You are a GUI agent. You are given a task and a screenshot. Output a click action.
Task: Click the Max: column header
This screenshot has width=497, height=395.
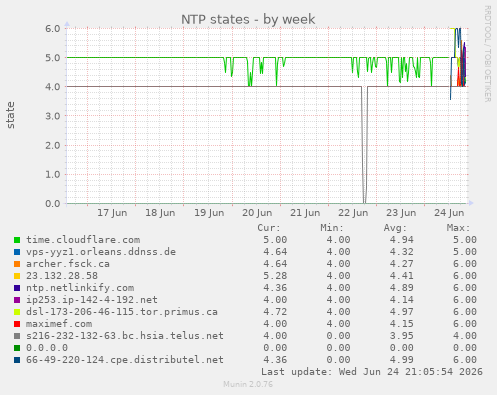pyautogui.click(x=458, y=228)
